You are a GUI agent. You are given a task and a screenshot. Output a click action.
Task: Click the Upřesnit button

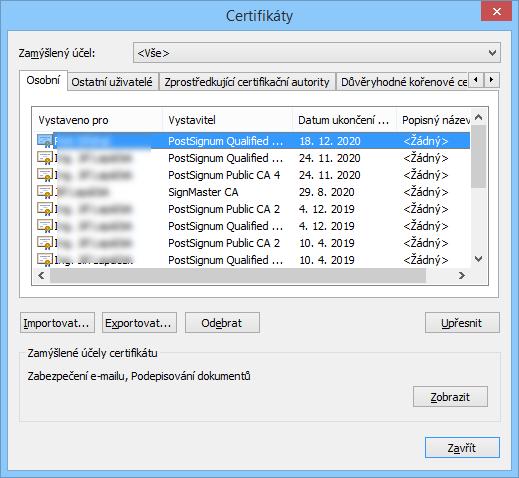pyautogui.click(x=462, y=323)
